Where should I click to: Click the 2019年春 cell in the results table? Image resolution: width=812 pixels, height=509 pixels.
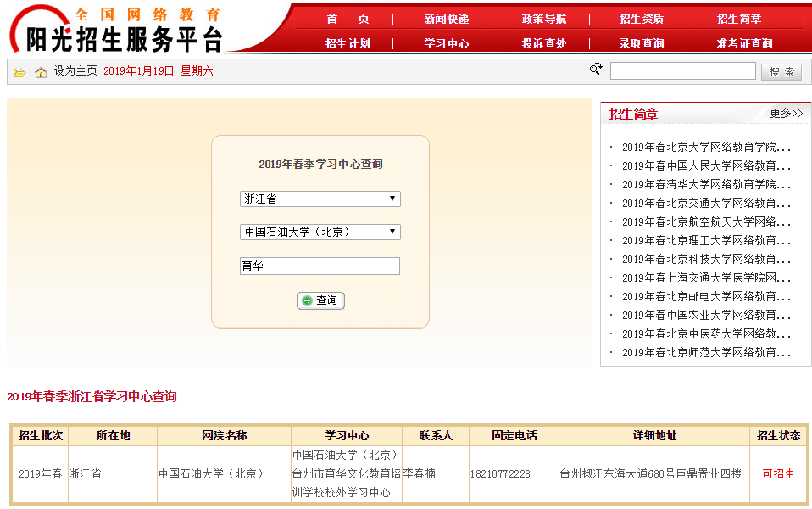coord(41,473)
